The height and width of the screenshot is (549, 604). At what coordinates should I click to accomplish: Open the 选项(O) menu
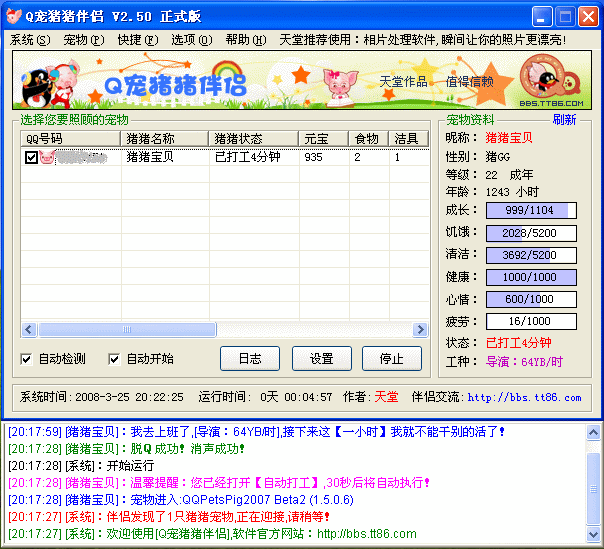(x=191, y=40)
